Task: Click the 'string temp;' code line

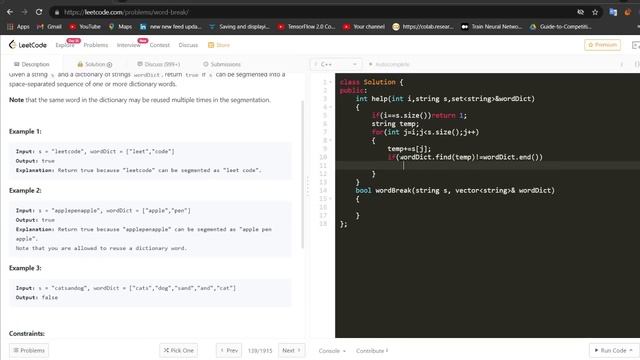Action: point(395,124)
